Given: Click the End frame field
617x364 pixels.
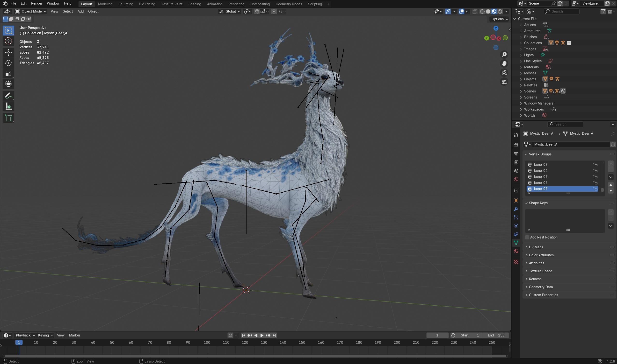Looking at the screenshot, I should coord(496,335).
